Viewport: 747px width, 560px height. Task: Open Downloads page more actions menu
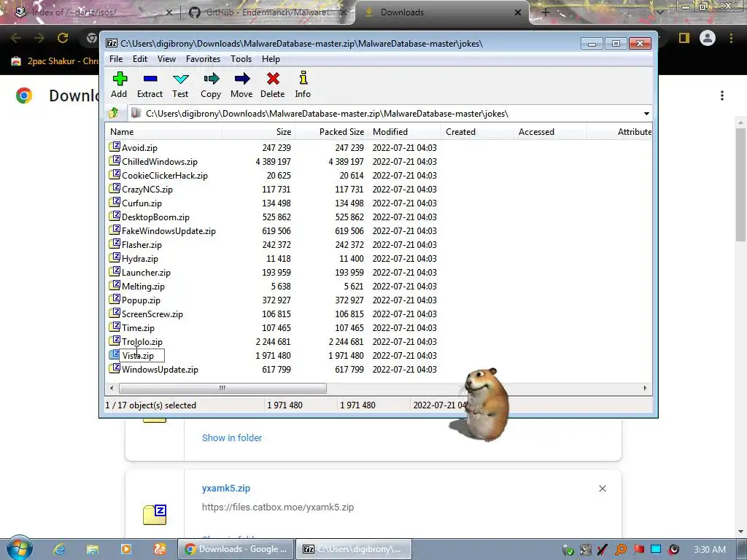(722, 96)
